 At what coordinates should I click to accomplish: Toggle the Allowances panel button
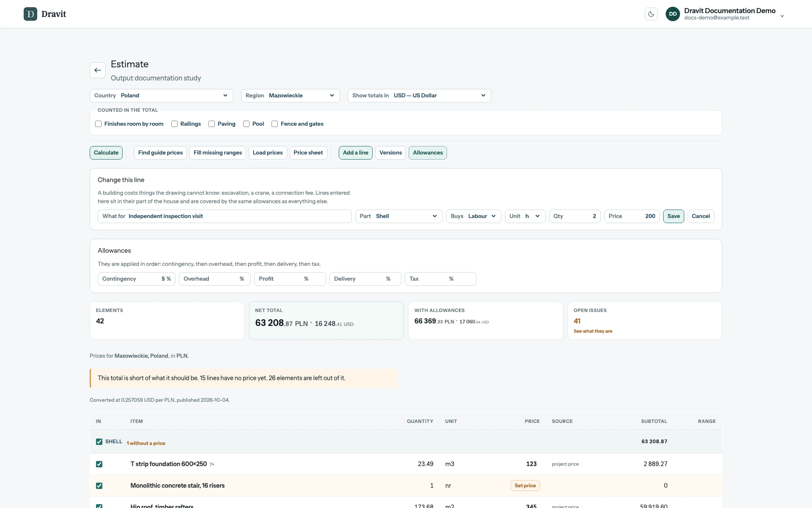(428, 153)
